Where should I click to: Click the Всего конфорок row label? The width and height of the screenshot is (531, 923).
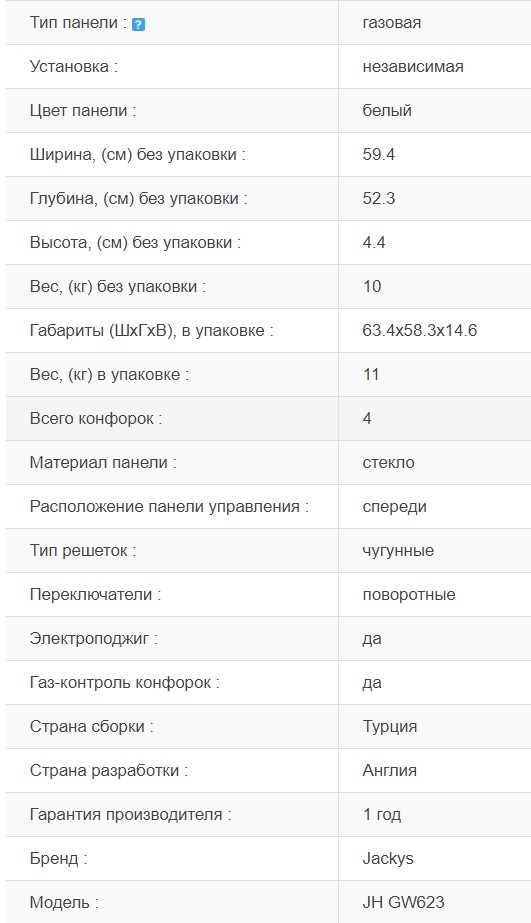[x=95, y=419]
